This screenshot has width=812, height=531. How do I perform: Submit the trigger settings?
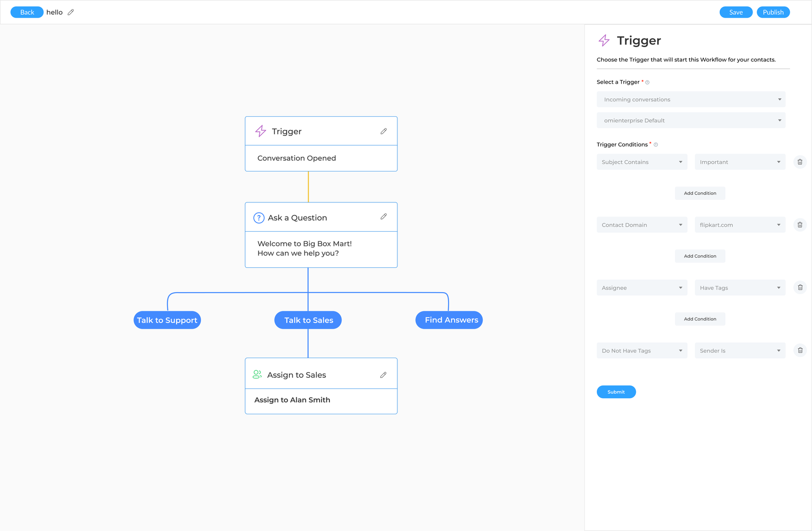click(616, 392)
